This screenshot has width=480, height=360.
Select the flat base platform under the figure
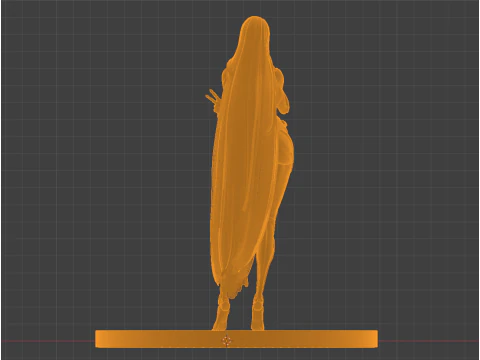(236, 339)
